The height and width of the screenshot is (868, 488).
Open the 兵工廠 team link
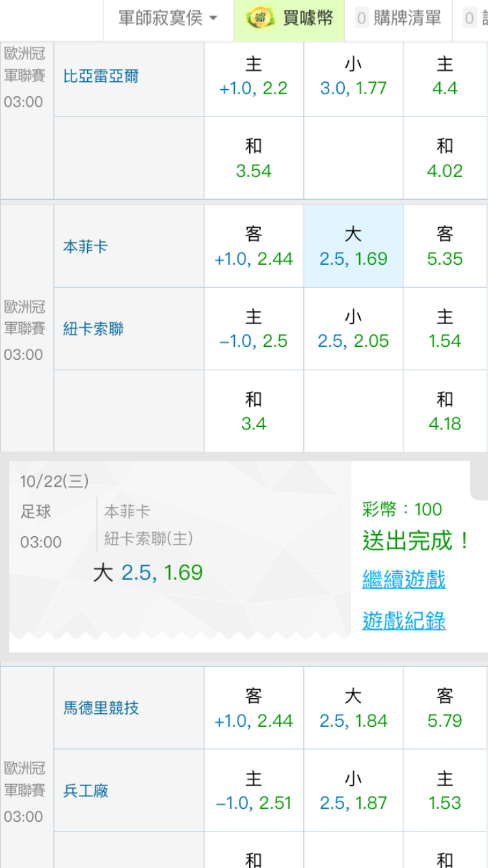[85, 791]
